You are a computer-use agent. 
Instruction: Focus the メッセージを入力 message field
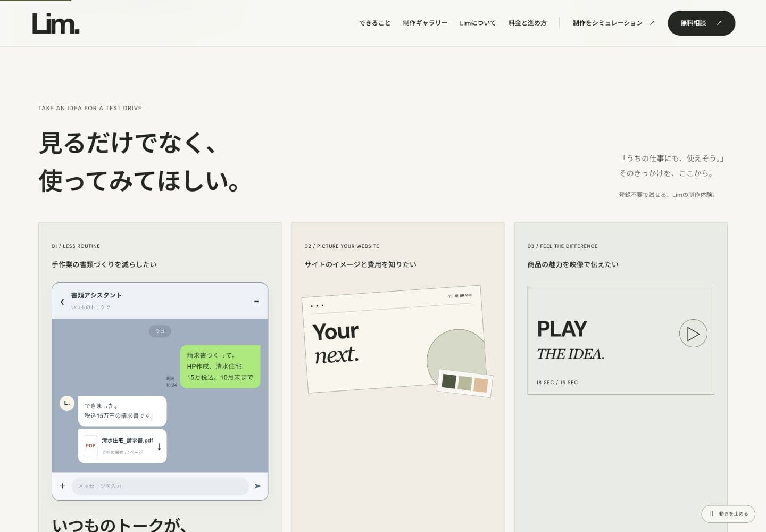(160, 486)
